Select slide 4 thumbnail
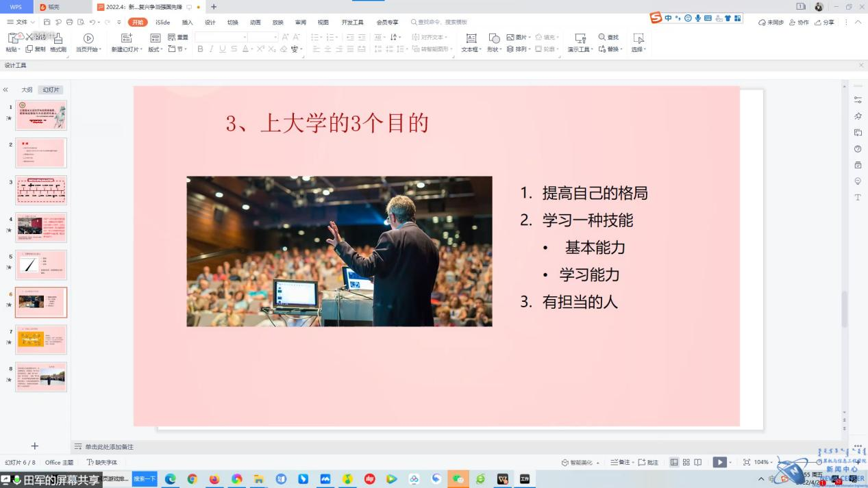 pyautogui.click(x=41, y=227)
